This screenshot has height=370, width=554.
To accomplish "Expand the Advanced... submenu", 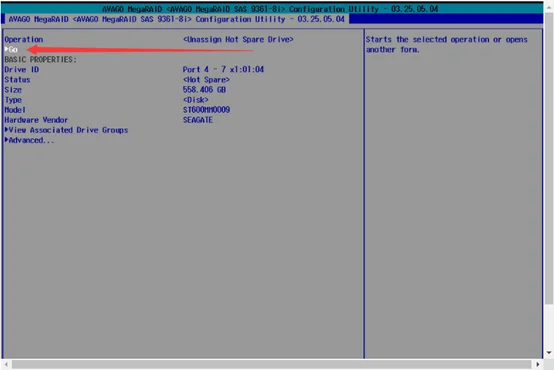I will [31, 140].
